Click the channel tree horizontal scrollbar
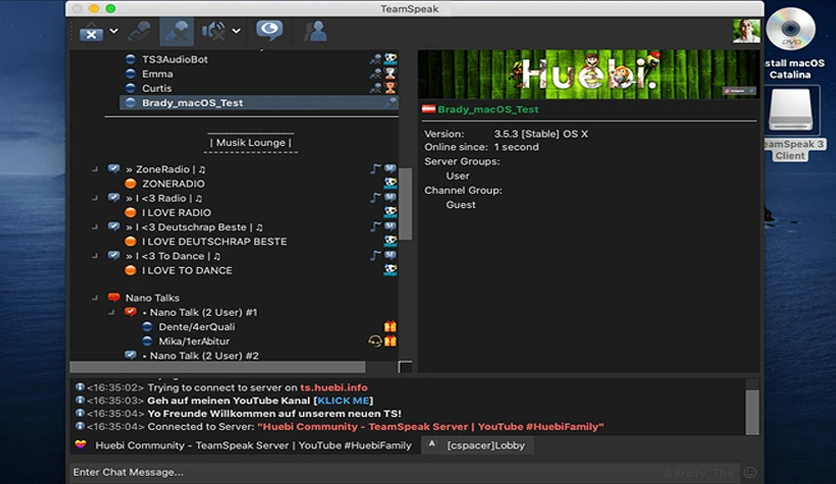The image size is (836, 484). coord(218,367)
